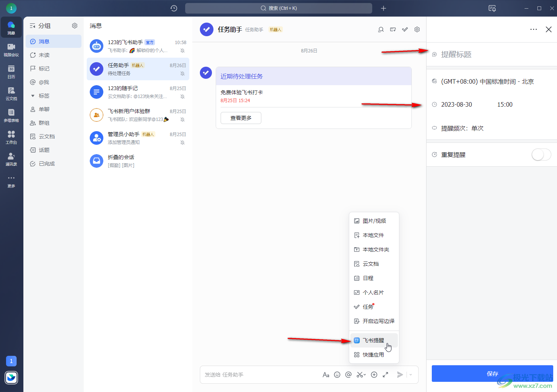Screen dimensions: 557x392
Task: Change the reminder date 2023-08-30
Action: pyautogui.click(x=456, y=104)
